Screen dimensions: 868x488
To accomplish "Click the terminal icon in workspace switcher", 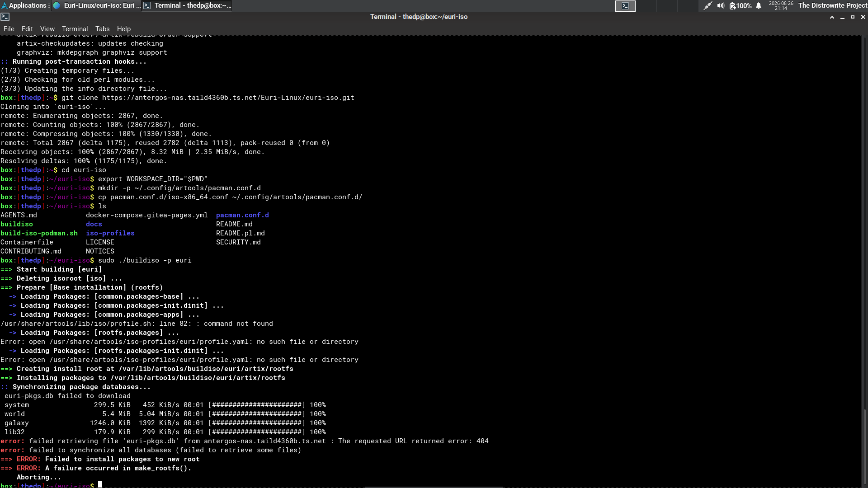I will tap(625, 5).
